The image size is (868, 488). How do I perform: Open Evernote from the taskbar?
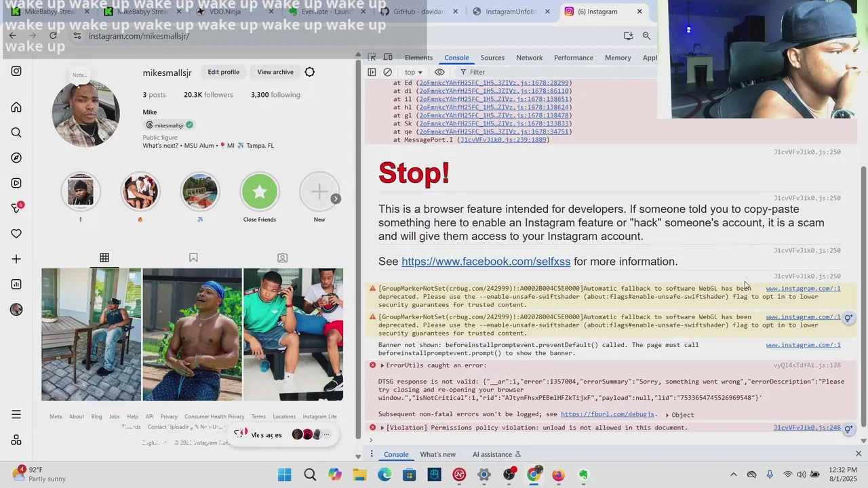(x=583, y=474)
